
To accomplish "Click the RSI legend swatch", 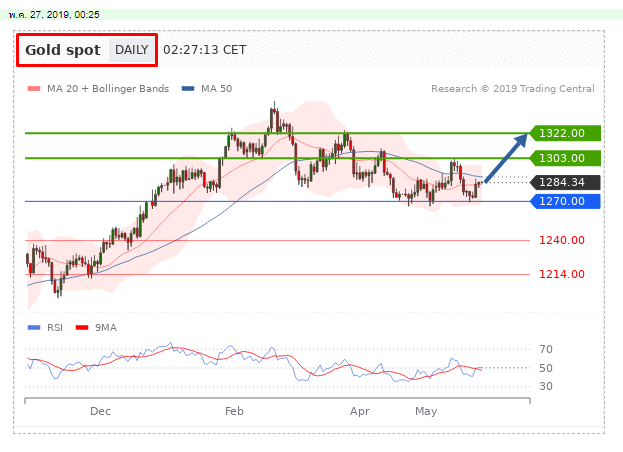I will [x=34, y=328].
